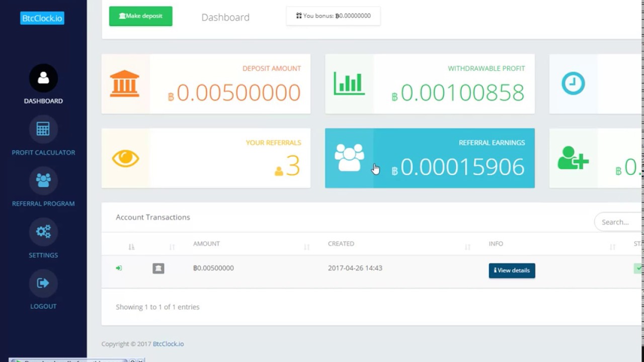This screenshot has height=362, width=644.
Task: Click the WITHDRAWABLE PROFIT card label
Action: click(x=486, y=68)
